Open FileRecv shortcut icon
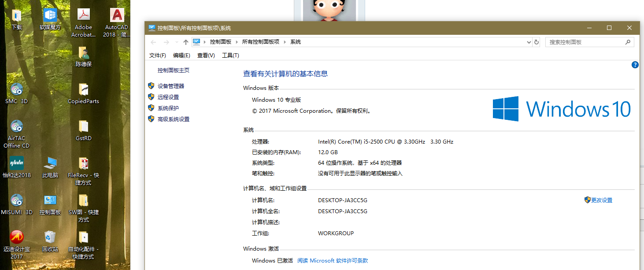The height and width of the screenshot is (270, 644). 84,163
